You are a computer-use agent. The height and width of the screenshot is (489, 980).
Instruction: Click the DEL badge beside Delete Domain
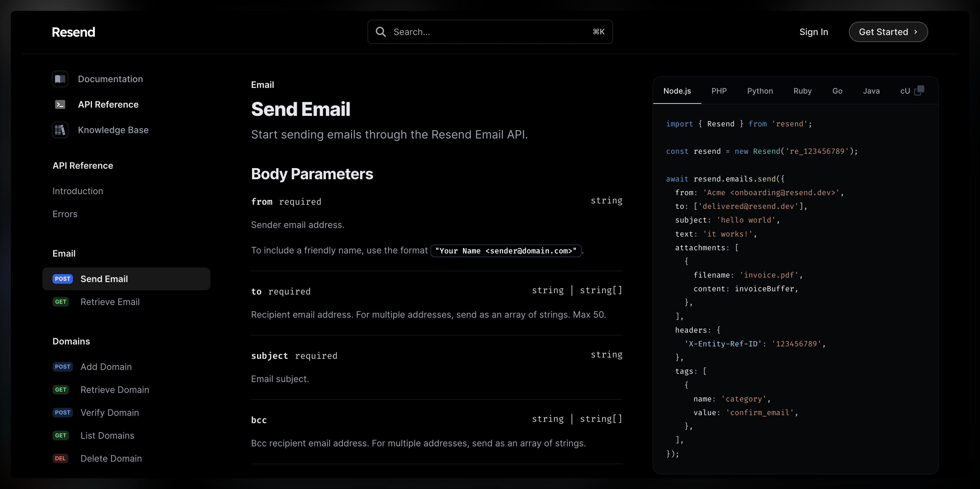click(x=60, y=458)
